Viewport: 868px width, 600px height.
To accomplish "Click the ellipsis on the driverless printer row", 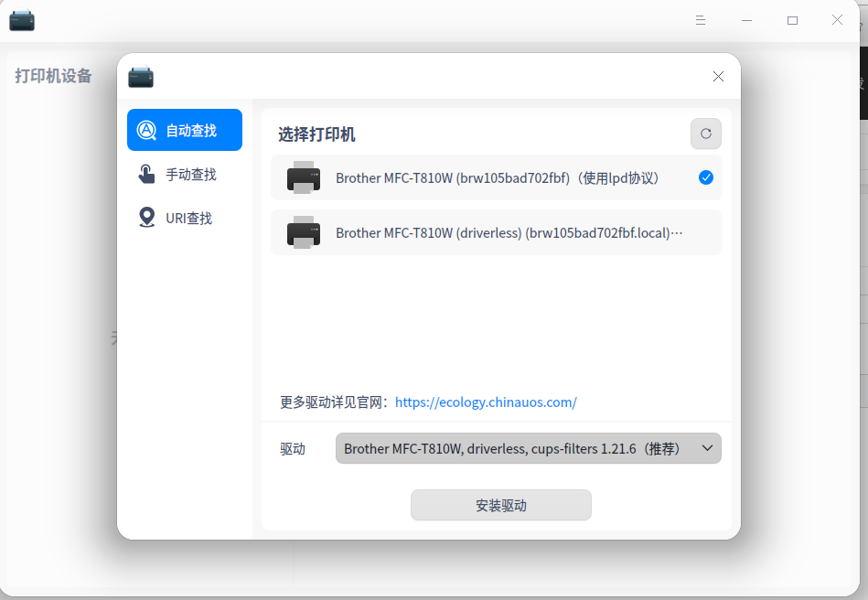I will coord(677,233).
